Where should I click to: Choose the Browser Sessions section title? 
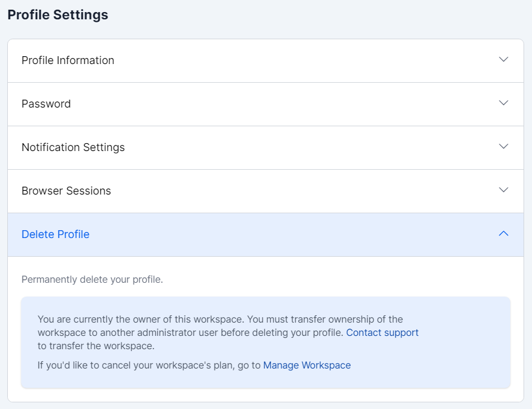66,191
